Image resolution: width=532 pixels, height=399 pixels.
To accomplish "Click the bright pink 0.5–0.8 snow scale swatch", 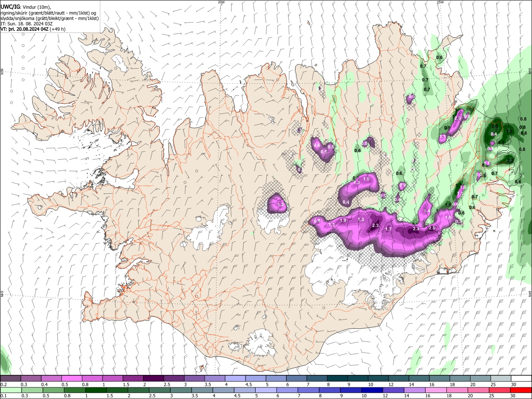I will coord(72,378).
